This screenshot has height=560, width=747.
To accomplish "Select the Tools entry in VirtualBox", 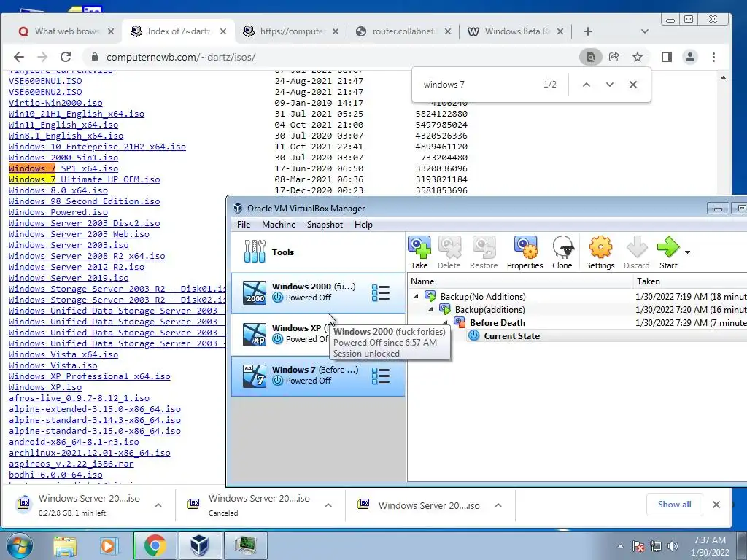I will 318,252.
